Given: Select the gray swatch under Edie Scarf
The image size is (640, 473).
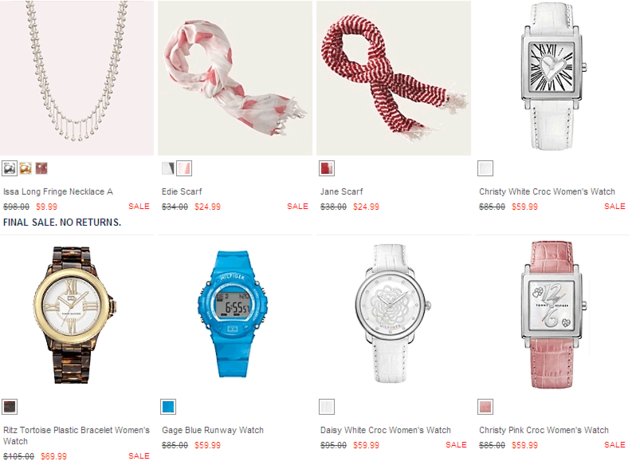Looking at the screenshot, I should (168, 168).
